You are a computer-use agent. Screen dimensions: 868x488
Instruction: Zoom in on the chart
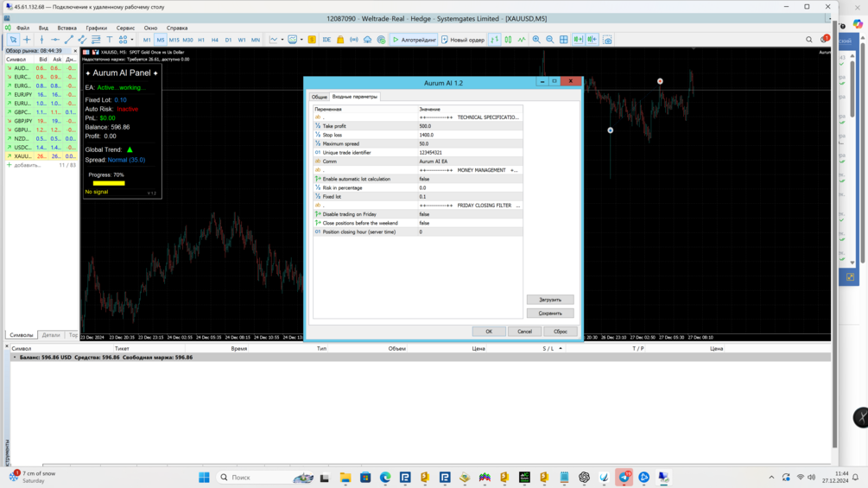tap(536, 40)
